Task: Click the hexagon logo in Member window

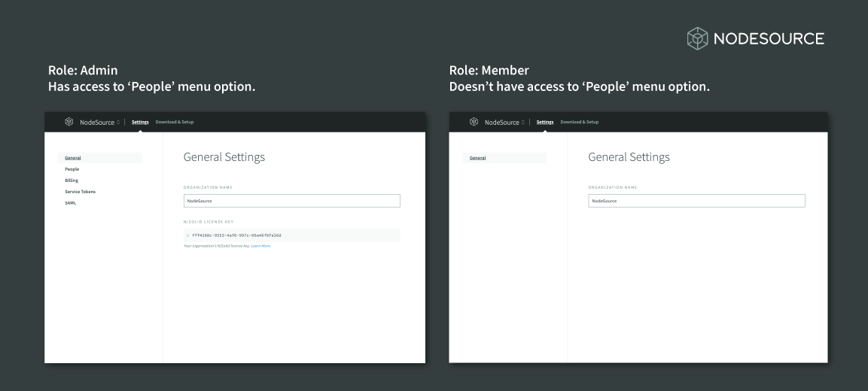Action: coord(474,122)
